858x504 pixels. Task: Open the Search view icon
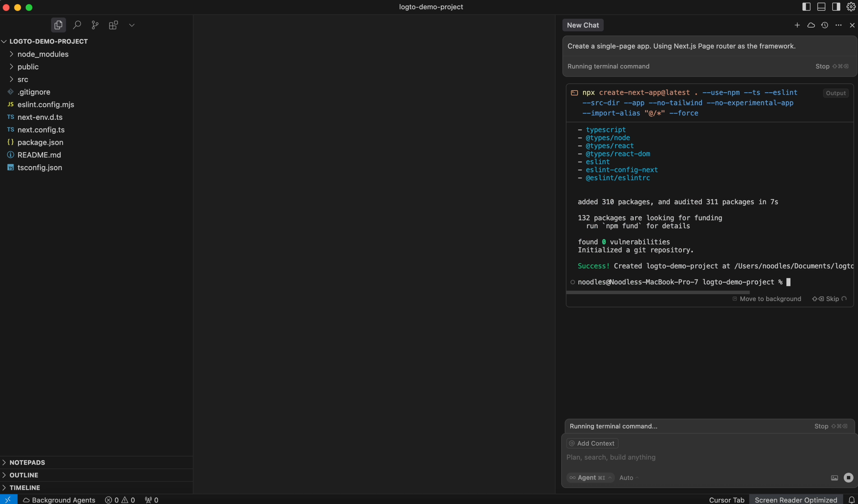[x=77, y=25]
